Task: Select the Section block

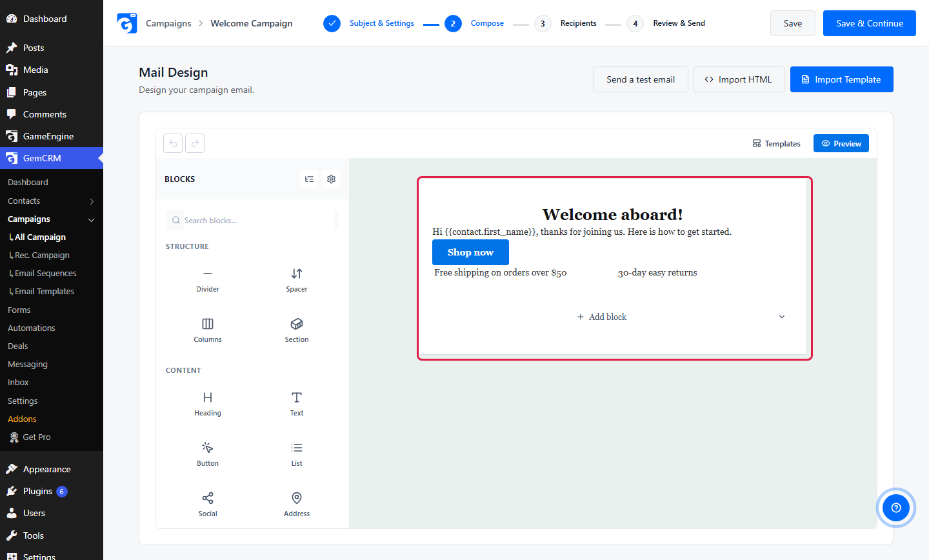Action: point(297,330)
